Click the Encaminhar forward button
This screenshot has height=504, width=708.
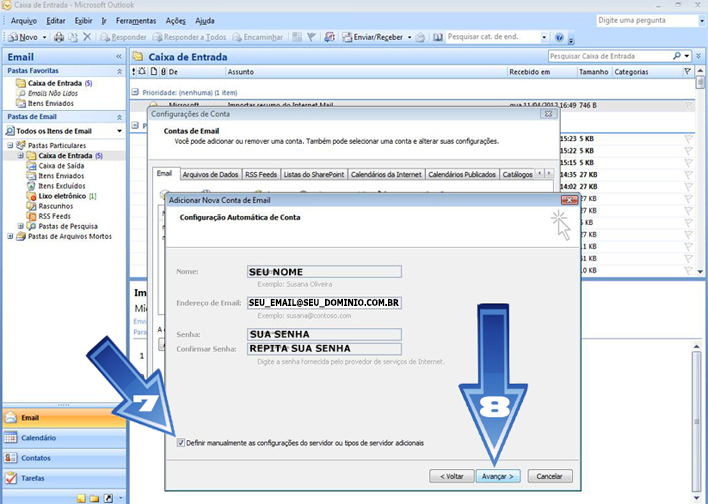click(x=258, y=37)
